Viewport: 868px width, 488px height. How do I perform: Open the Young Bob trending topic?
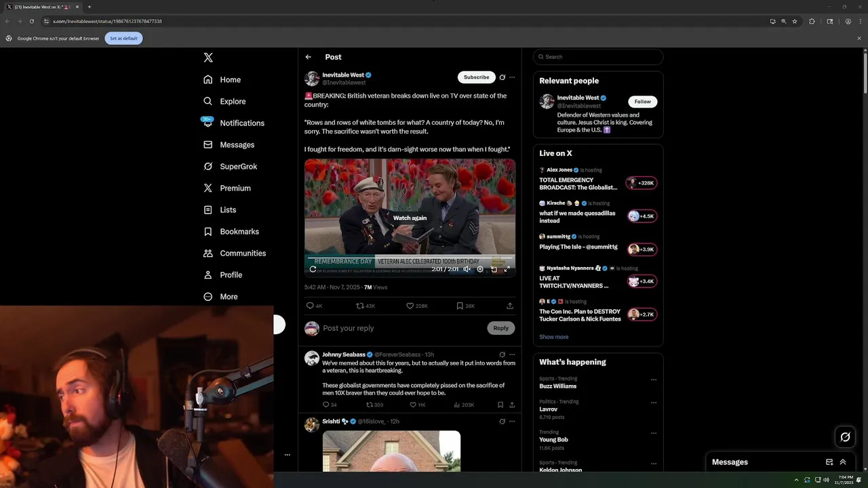(553, 439)
